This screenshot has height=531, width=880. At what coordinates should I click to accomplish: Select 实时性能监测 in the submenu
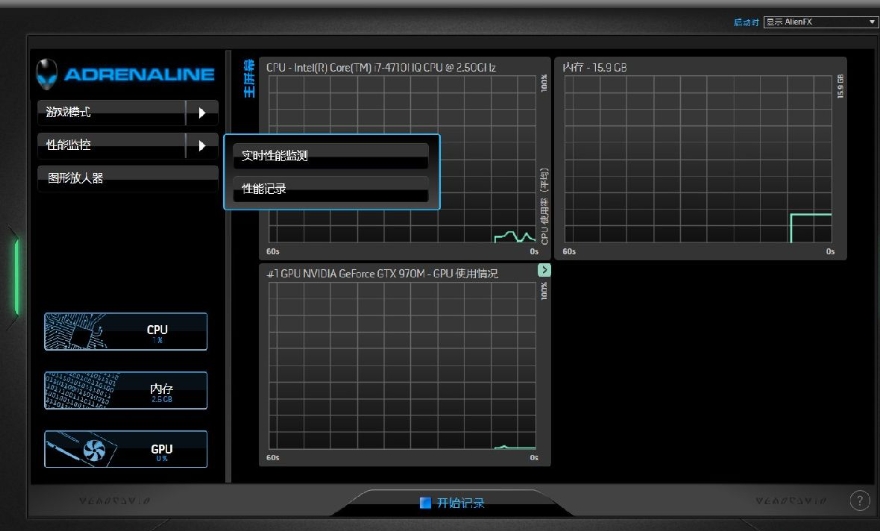pos(331,156)
